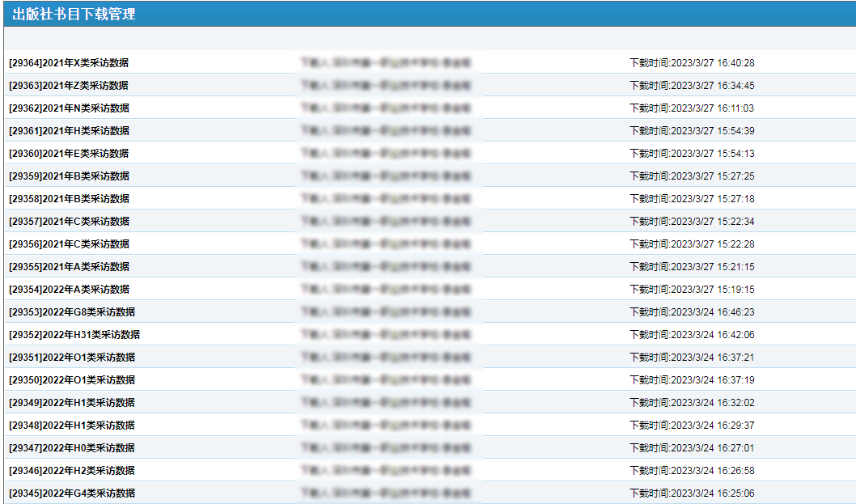Viewport: 856px width, 504px height.
Task: Select download time 2023/3/24 16:29:37
Action: tap(692, 426)
